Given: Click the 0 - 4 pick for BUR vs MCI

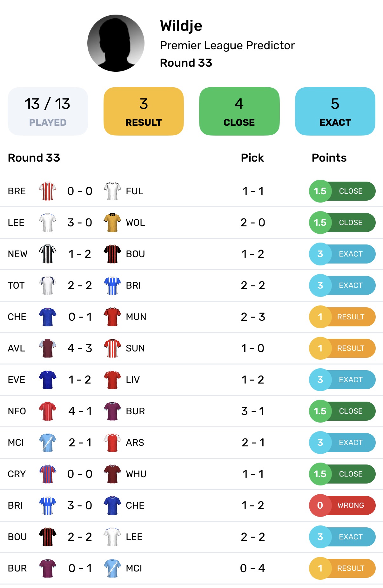Looking at the screenshot, I should 252,568.
